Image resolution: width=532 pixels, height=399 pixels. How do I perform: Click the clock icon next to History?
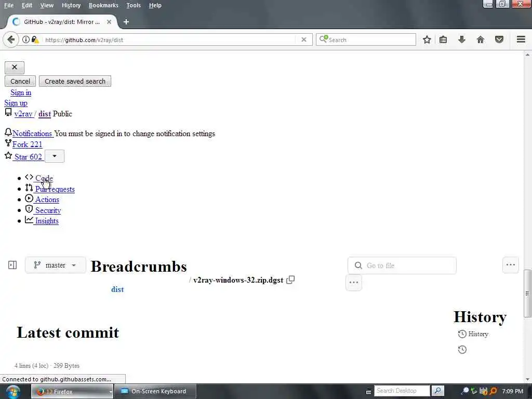pos(462,334)
